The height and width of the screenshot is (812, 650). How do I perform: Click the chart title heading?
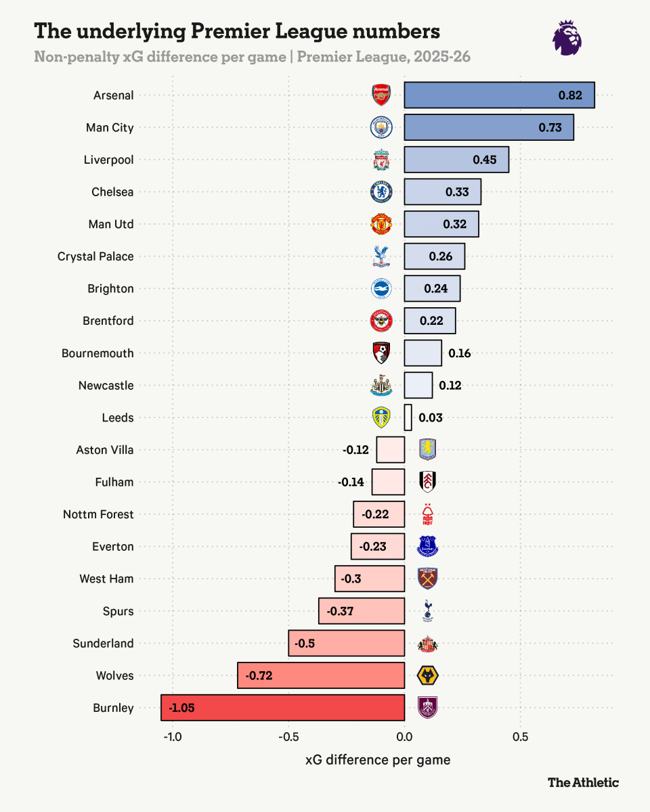coord(237,31)
